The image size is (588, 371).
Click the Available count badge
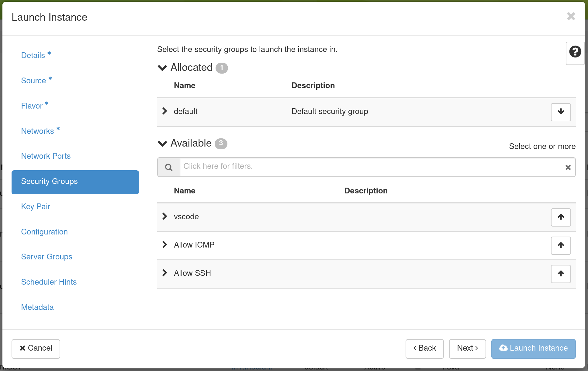pyautogui.click(x=221, y=144)
